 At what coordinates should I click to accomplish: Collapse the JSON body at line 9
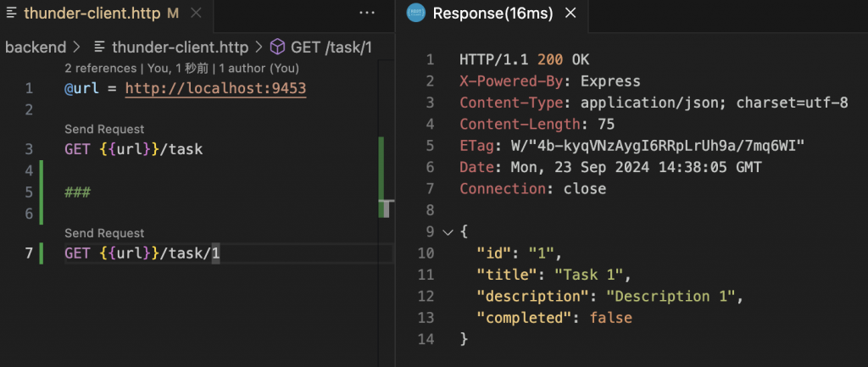click(x=447, y=232)
